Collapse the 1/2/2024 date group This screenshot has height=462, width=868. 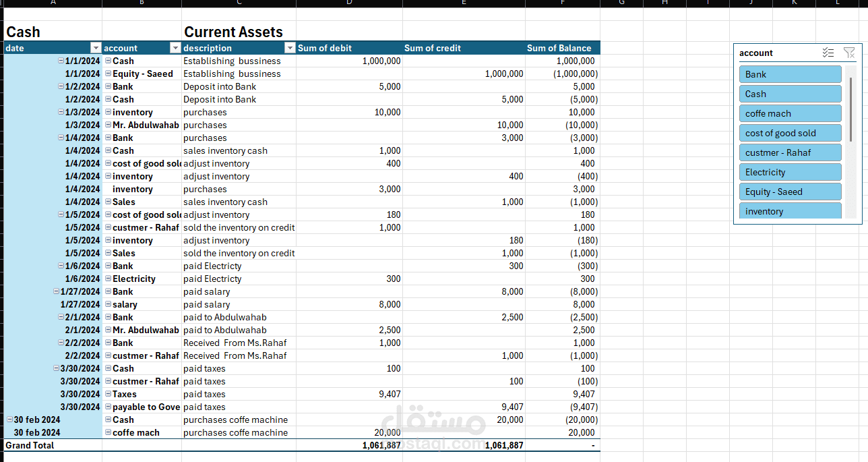point(61,86)
